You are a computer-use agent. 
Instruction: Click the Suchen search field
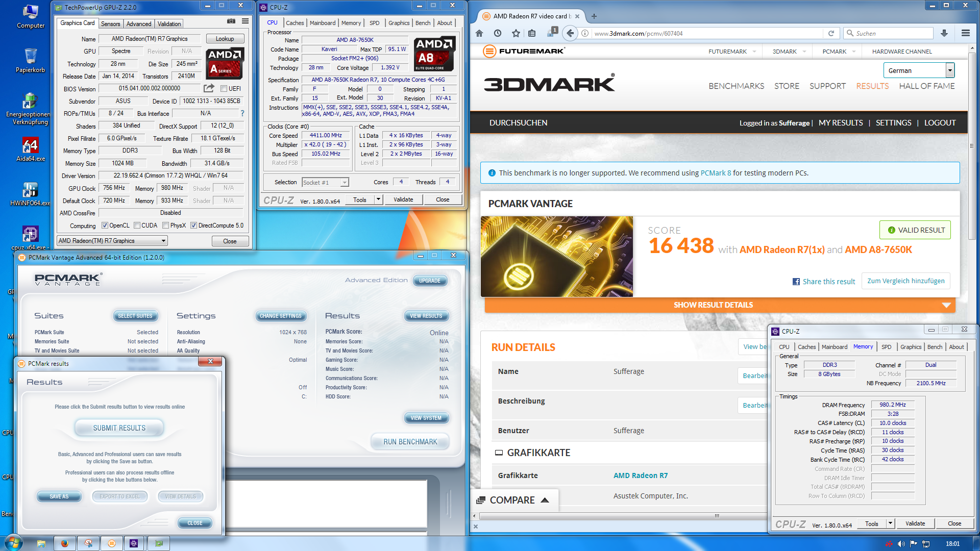click(x=888, y=33)
